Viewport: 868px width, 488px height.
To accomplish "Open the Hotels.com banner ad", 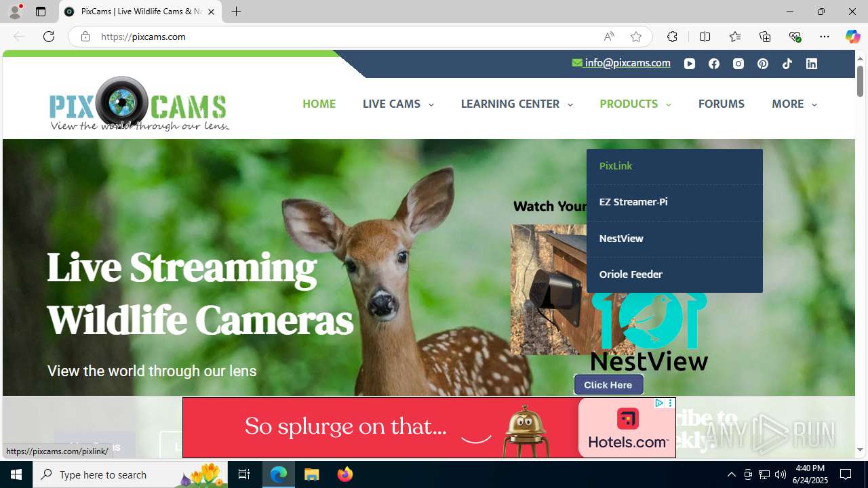I will click(429, 428).
